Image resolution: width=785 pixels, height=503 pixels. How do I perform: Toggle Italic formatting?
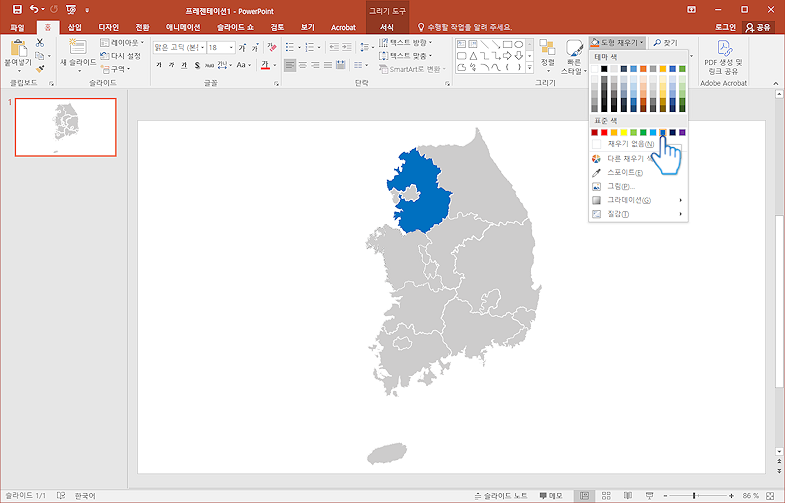pyautogui.click(x=171, y=65)
